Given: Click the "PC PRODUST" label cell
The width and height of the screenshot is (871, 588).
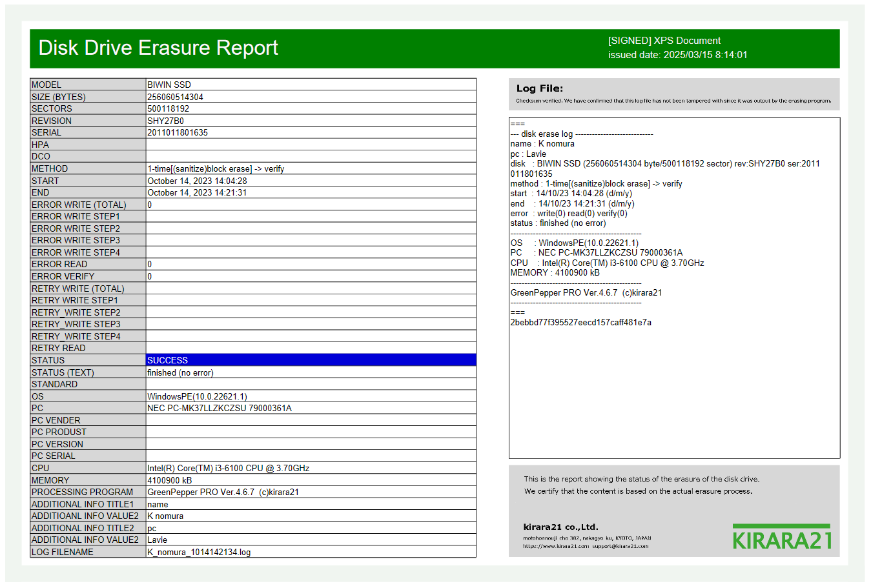Looking at the screenshot, I should (x=88, y=432).
